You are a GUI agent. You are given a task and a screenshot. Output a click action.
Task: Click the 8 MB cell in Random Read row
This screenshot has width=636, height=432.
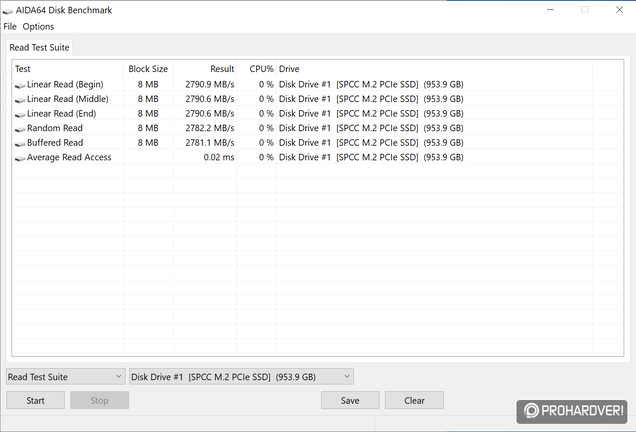pyautogui.click(x=148, y=128)
